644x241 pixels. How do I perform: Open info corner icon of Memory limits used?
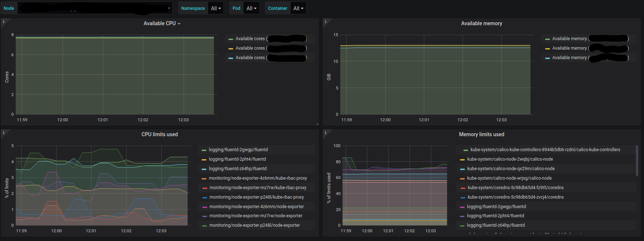click(x=326, y=133)
